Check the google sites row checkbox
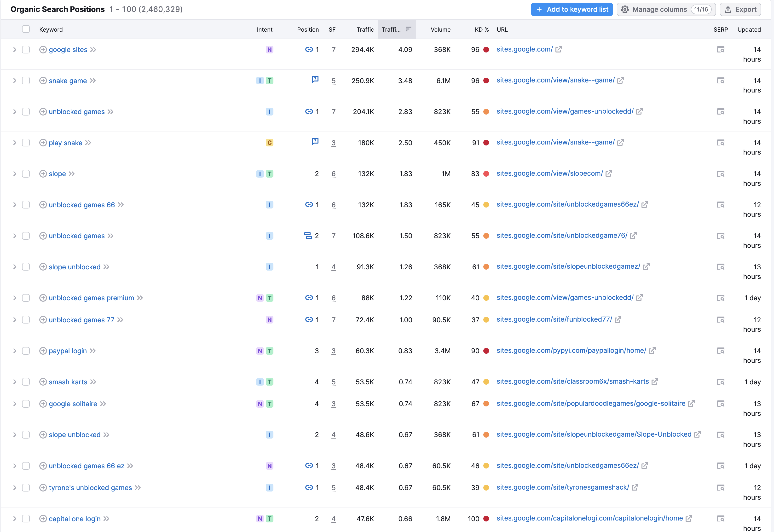Viewport: 774px width, 532px height. (26, 50)
